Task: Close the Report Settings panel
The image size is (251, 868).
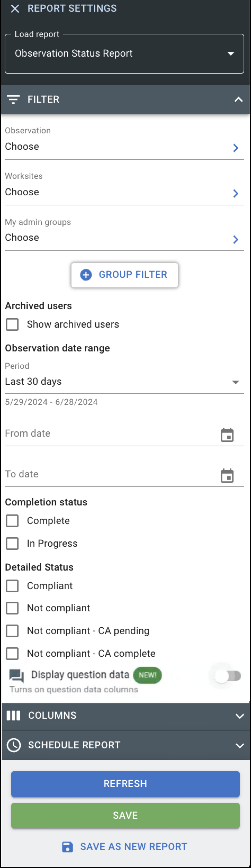Action: [15, 8]
